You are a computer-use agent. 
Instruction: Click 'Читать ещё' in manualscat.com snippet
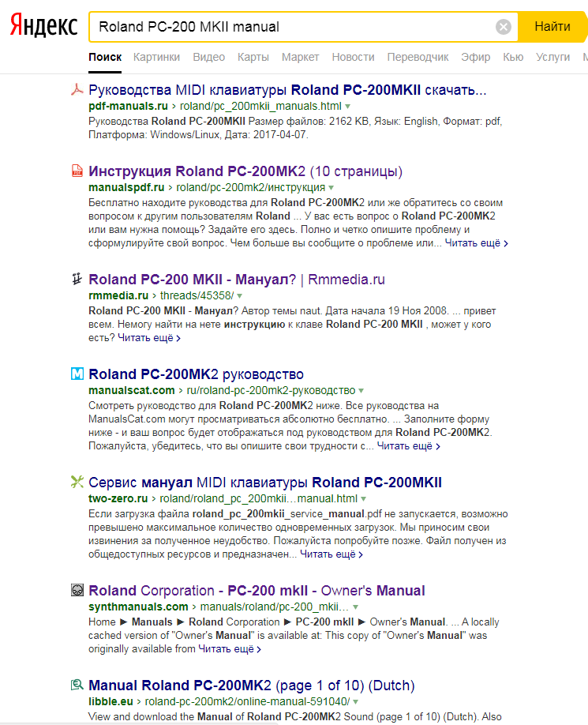click(x=408, y=446)
